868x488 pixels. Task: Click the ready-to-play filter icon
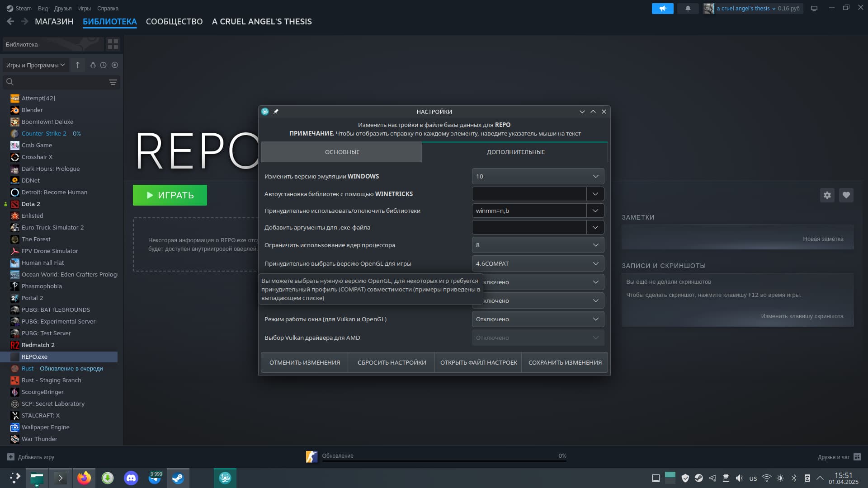pyautogui.click(x=115, y=65)
